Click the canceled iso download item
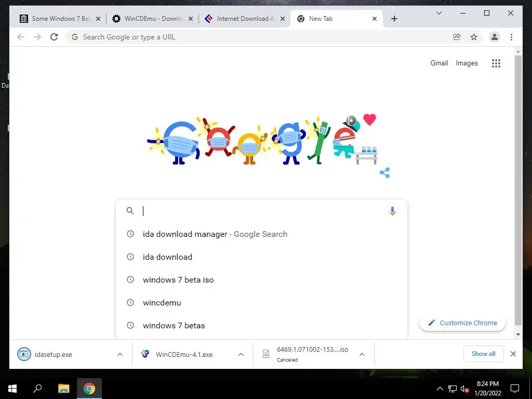Screen dimensions: 532x399 [x=305, y=354]
